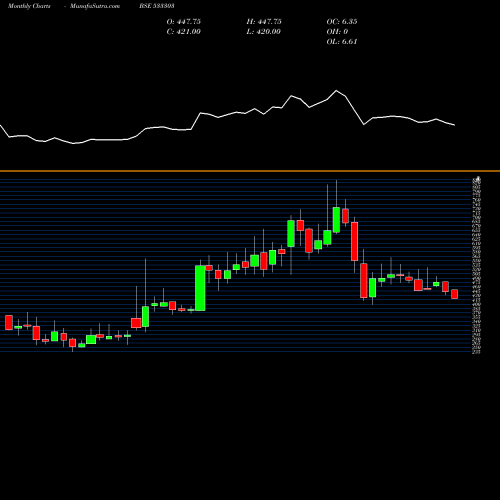Click the high value 'H: 447.75'
The image size is (500, 500).
[x=264, y=22]
